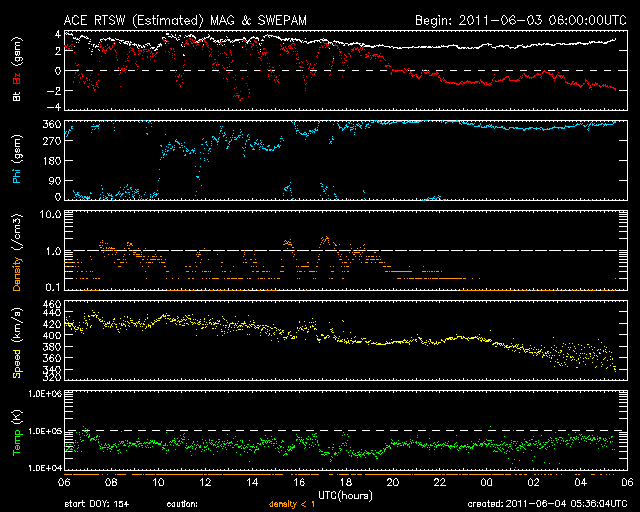Click the '16' hour tick label on time axis
Image resolution: width=640 pixels, height=512 pixels.
[299, 483]
